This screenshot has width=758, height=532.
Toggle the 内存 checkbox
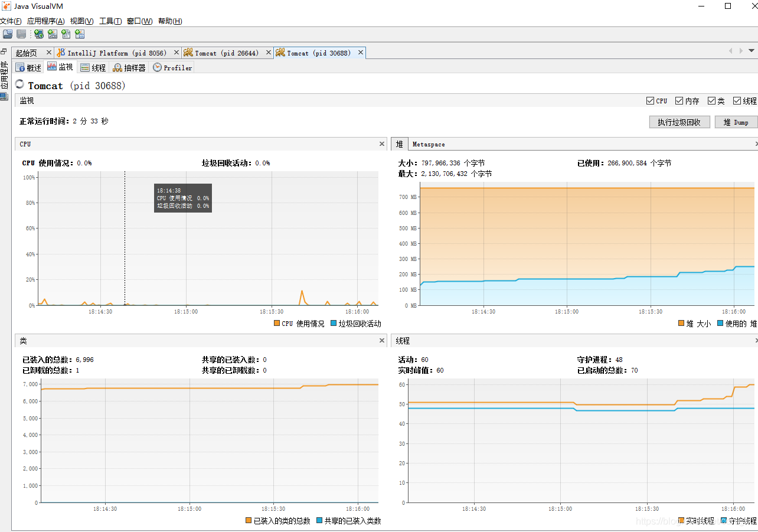679,101
